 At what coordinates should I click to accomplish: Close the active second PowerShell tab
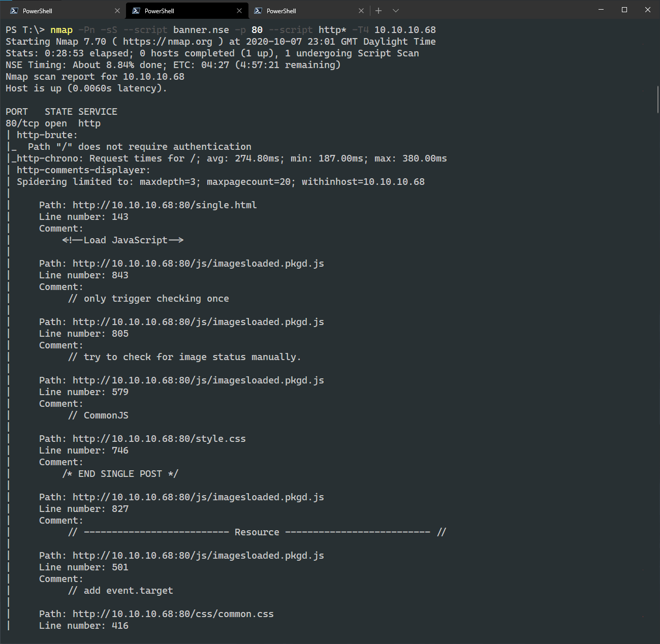click(239, 11)
